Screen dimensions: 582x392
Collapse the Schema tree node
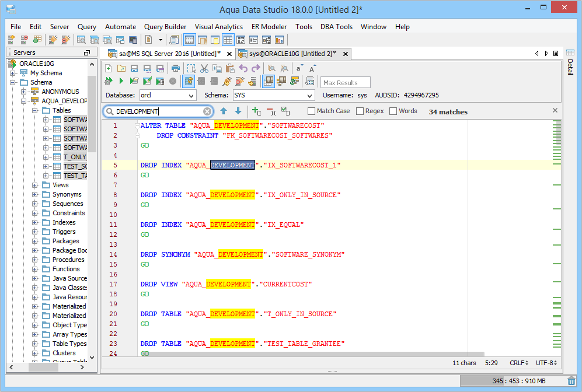click(x=13, y=82)
